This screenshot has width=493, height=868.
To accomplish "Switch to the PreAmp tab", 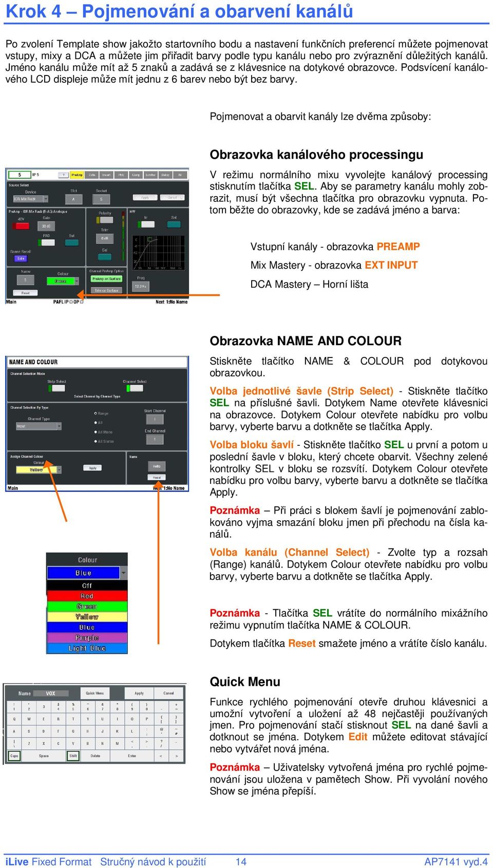I will [77, 175].
